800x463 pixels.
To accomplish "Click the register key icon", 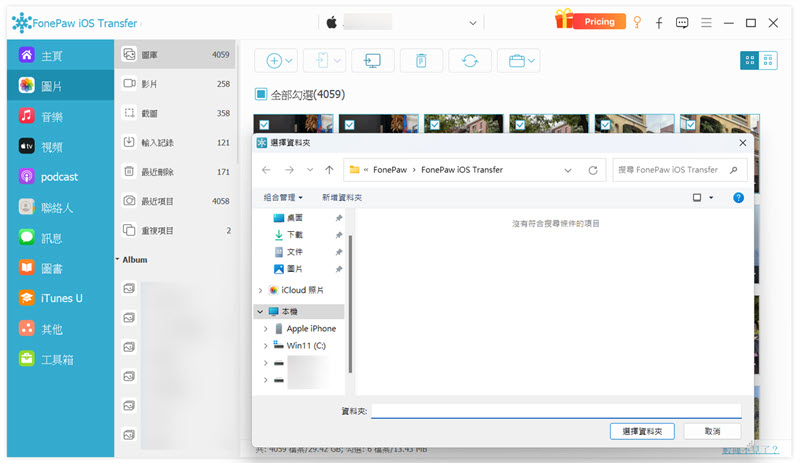I will 637,22.
